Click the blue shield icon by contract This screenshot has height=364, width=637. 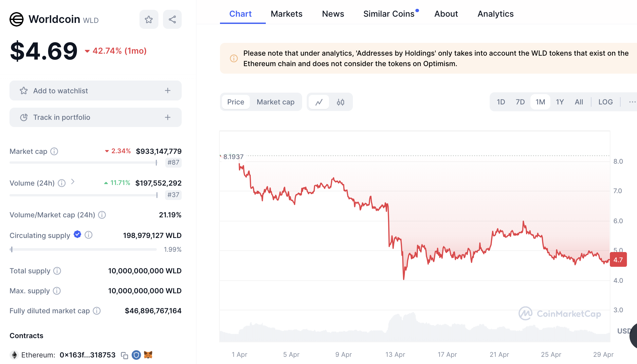point(136,355)
